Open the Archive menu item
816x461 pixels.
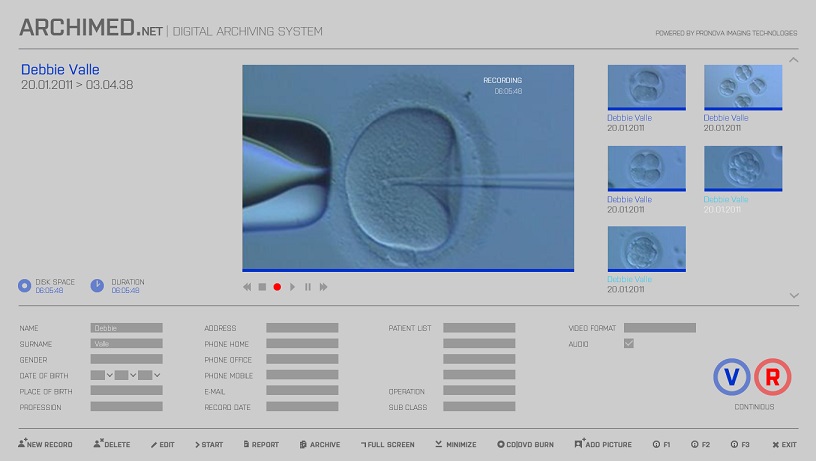320,444
